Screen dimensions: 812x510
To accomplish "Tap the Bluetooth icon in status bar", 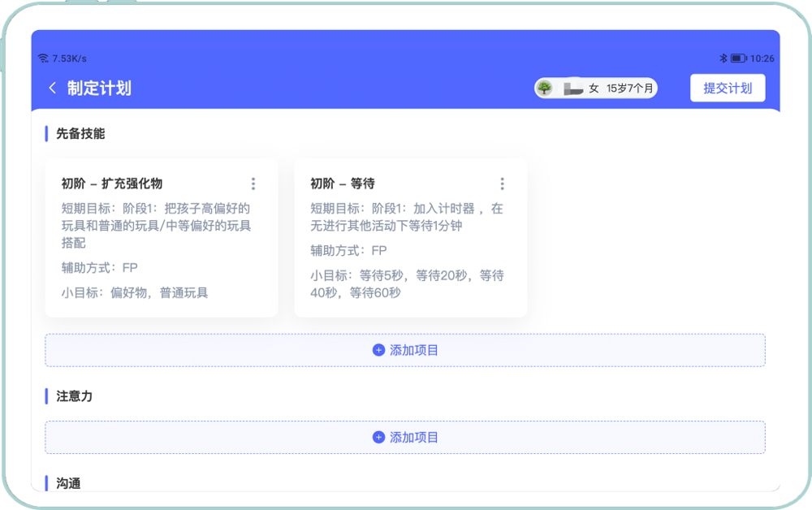I will coord(723,58).
